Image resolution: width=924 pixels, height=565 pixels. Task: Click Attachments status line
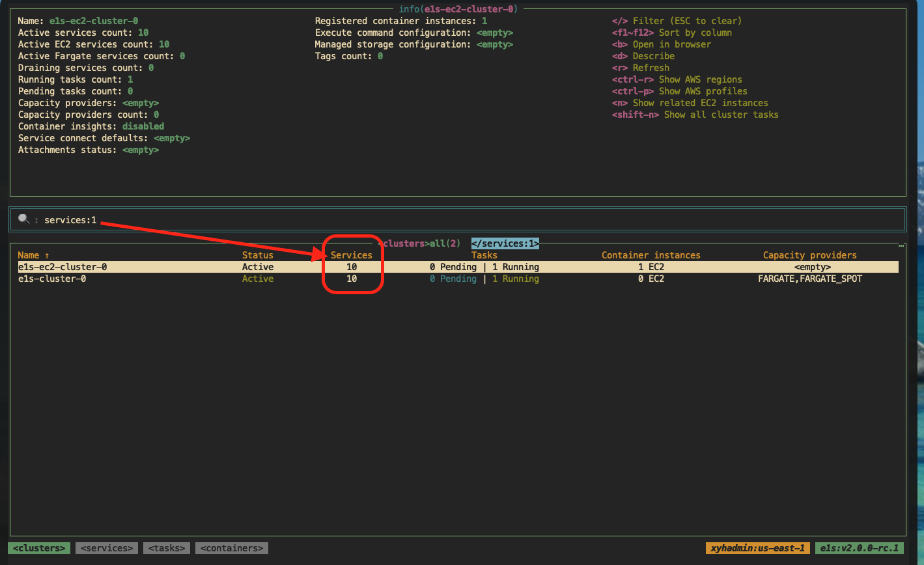coord(89,150)
